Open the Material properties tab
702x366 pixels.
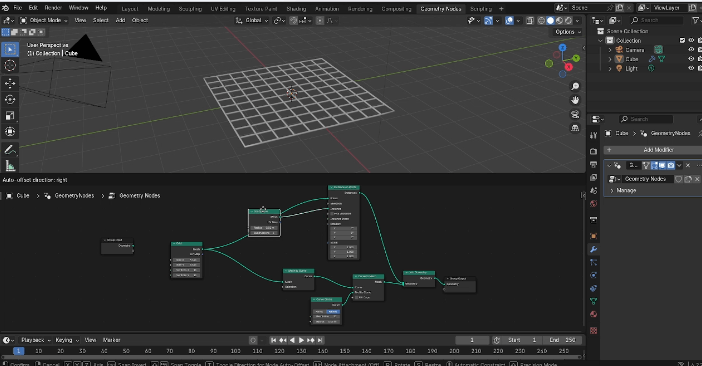[594, 314]
